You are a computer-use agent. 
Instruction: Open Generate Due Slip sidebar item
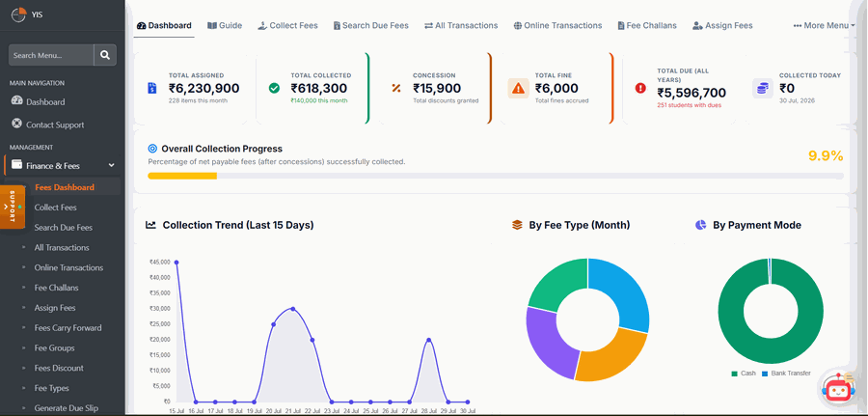(x=66, y=408)
